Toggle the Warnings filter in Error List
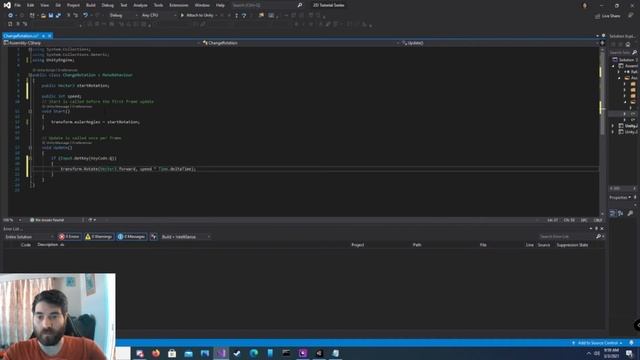The height and width of the screenshot is (360, 640). click(98, 237)
